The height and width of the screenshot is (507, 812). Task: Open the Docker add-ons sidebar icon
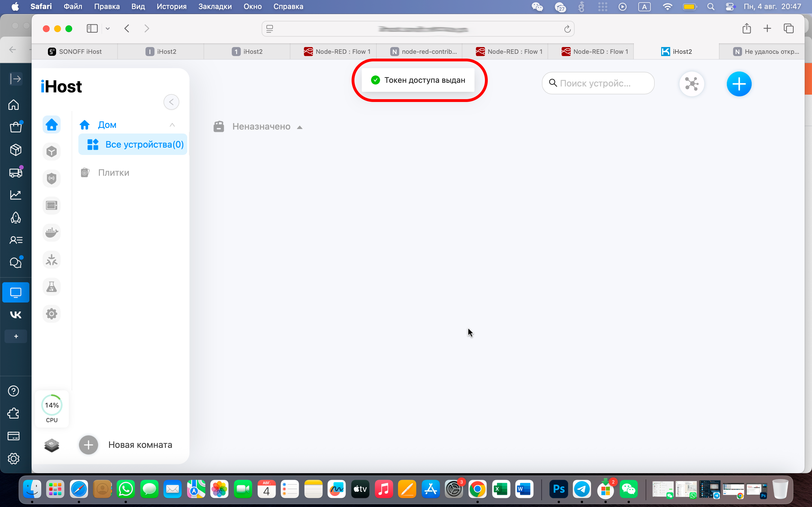tap(51, 232)
